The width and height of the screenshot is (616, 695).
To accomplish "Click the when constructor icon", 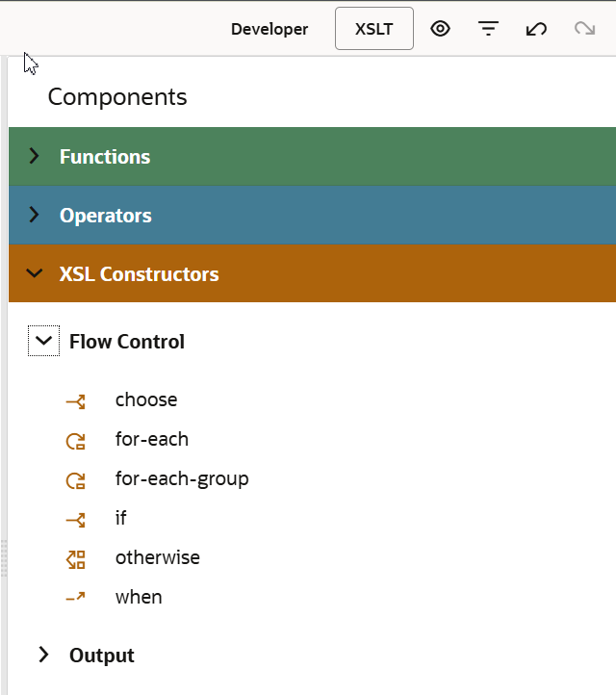I will coord(75,598).
